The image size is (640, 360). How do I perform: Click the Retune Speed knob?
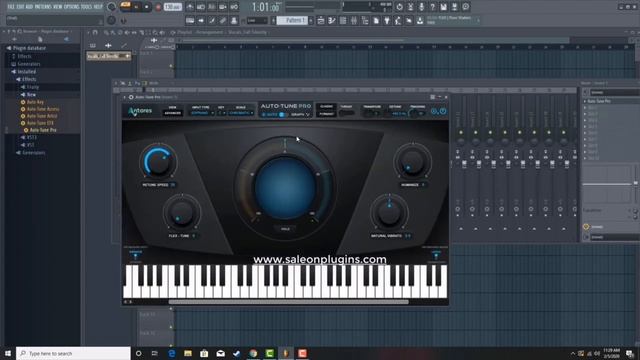click(x=158, y=162)
